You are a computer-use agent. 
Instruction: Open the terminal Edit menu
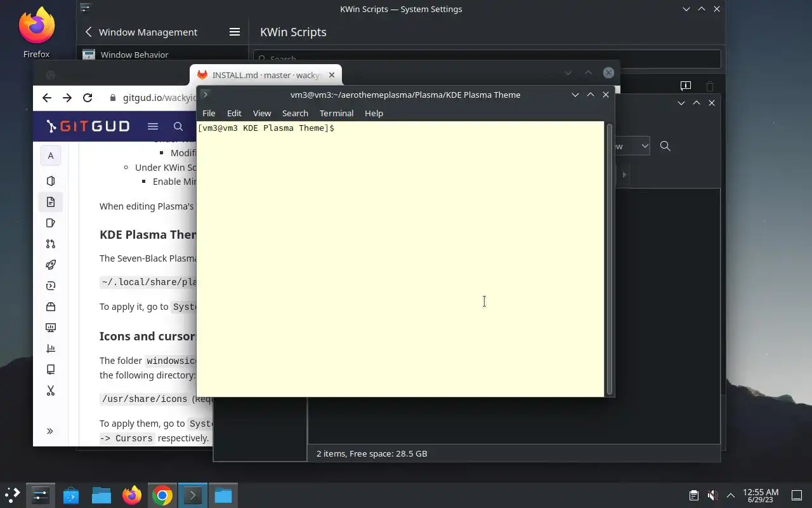point(234,113)
